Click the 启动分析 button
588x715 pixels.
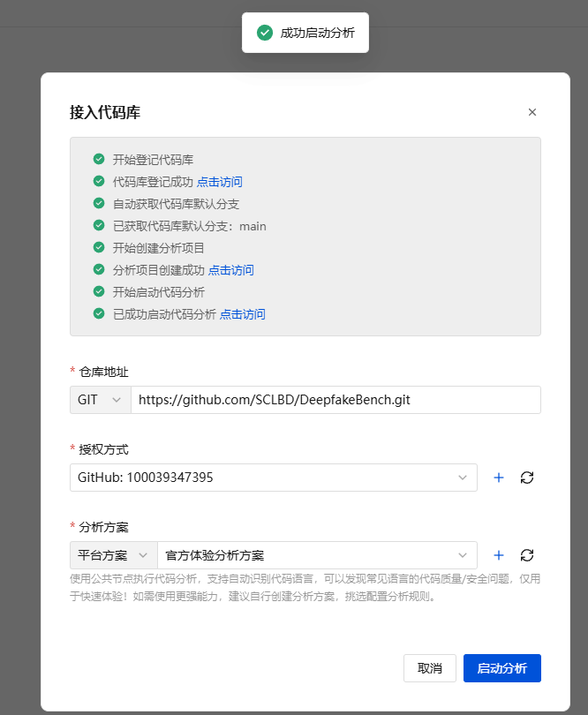[x=501, y=668]
